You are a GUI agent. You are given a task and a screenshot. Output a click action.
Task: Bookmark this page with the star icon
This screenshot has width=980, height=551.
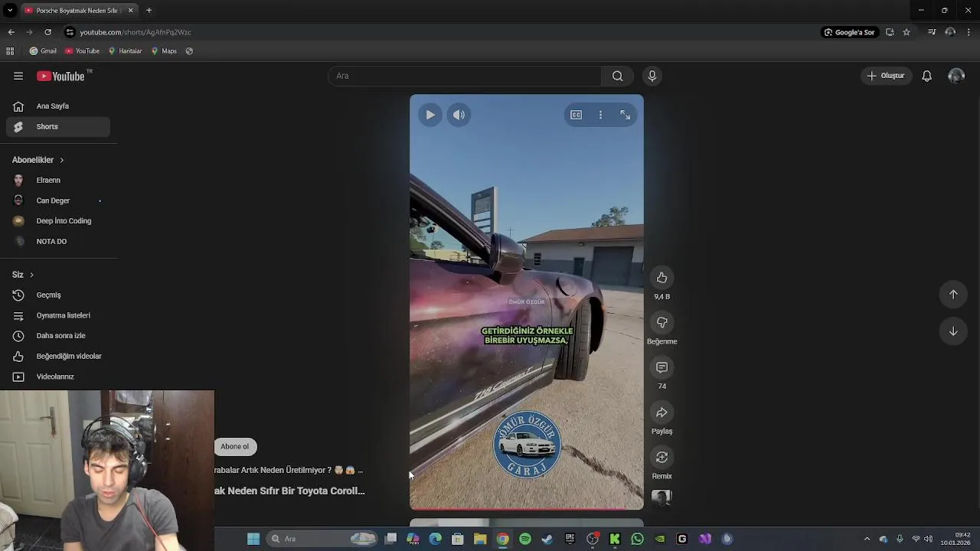pos(906,32)
